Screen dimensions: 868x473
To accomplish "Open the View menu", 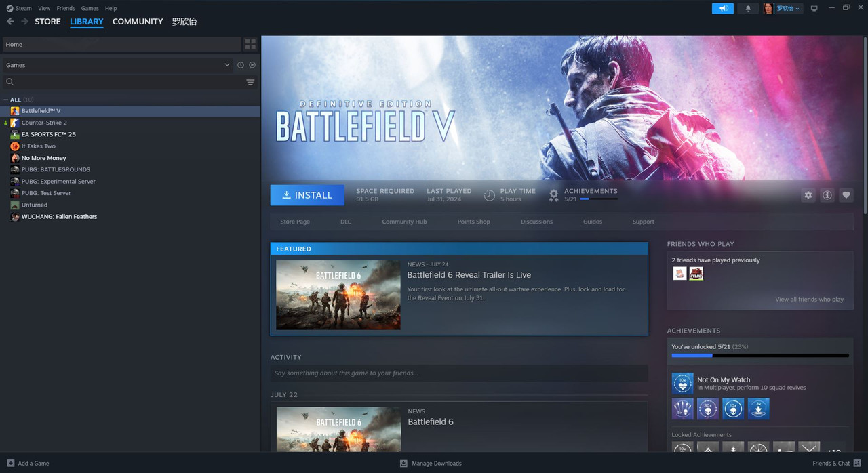I will [x=44, y=8].
